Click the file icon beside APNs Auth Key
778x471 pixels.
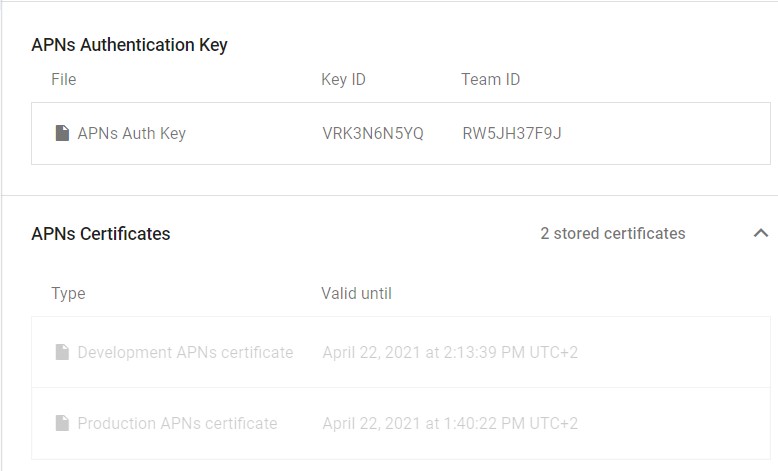(x=62, y=133)
